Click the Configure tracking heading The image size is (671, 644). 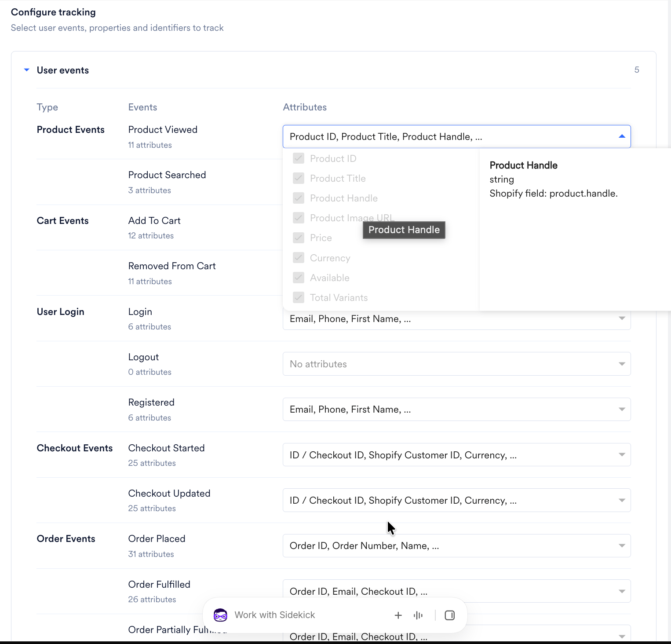pyautogui.click(x=53, y=12)
